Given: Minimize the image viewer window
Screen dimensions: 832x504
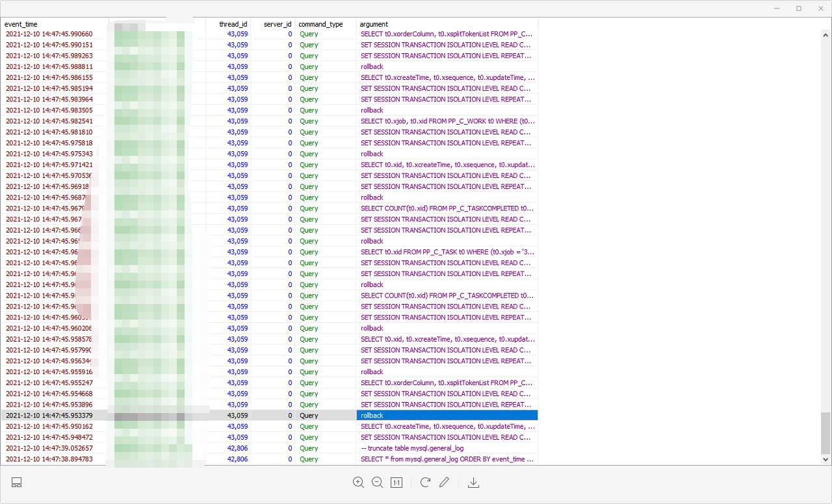Looking at the screenshot, I should [777, 8].
